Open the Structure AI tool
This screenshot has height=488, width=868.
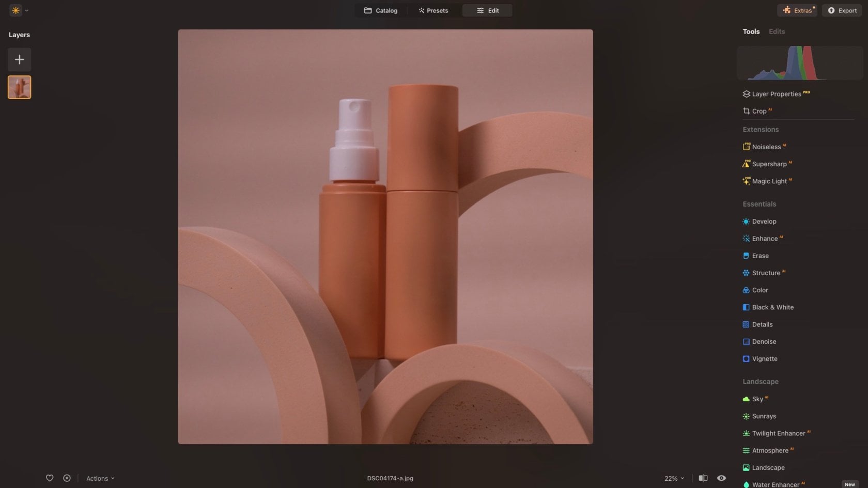click(x=767, y=273)
